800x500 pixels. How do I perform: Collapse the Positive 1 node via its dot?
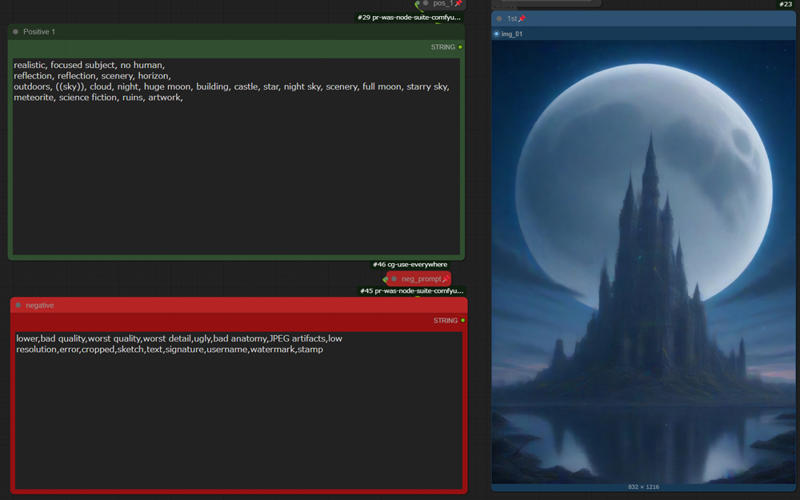click(x=16, y=32)
